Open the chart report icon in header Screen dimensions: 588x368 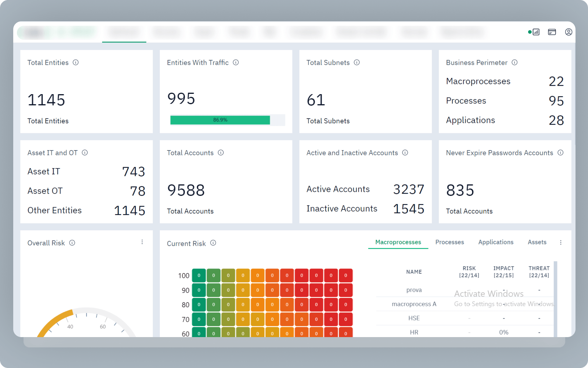point(536,32)
